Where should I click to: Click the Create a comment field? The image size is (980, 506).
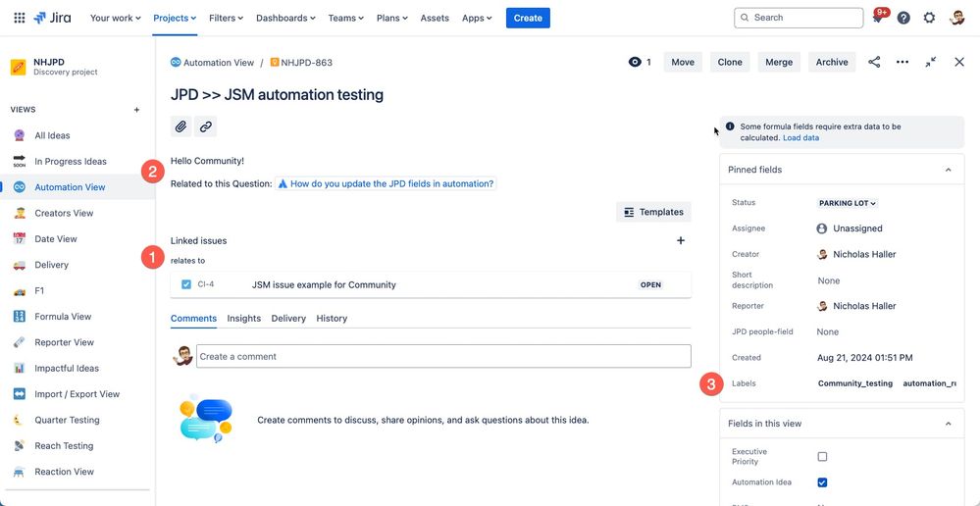pyautogui.click(x=443, y=356)
